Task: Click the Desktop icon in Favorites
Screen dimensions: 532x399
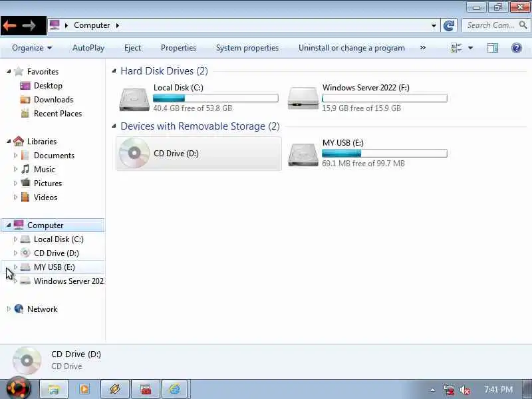Action: [x=25, y=86]
